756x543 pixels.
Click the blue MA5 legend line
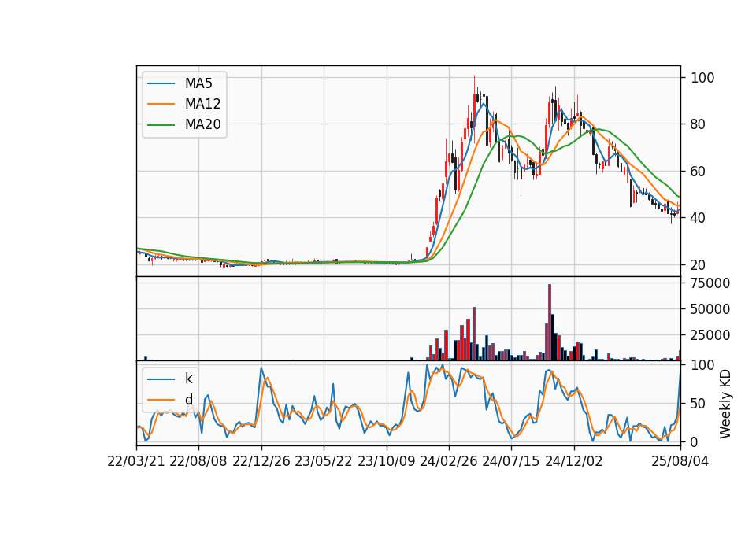(x=161, y=83)
